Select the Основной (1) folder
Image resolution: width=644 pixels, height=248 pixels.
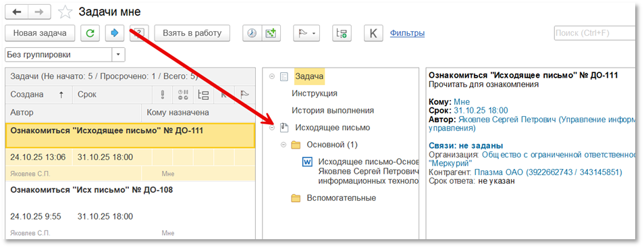332,145
